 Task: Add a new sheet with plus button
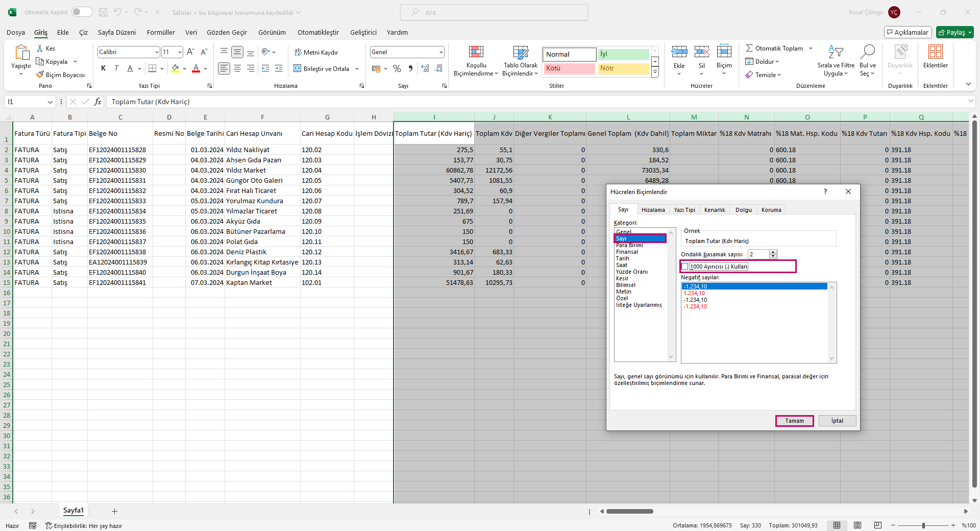(x=114, y=511)
